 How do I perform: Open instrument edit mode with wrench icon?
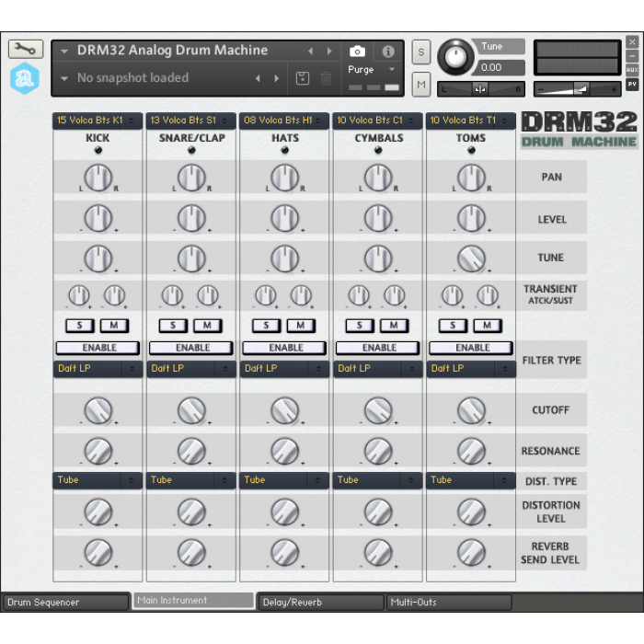[x=26, y=50]
